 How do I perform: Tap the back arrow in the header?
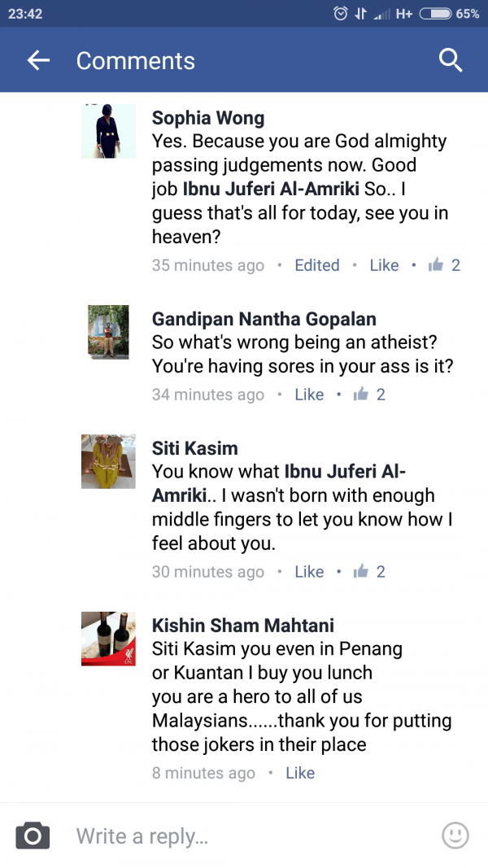pos(38,60)
